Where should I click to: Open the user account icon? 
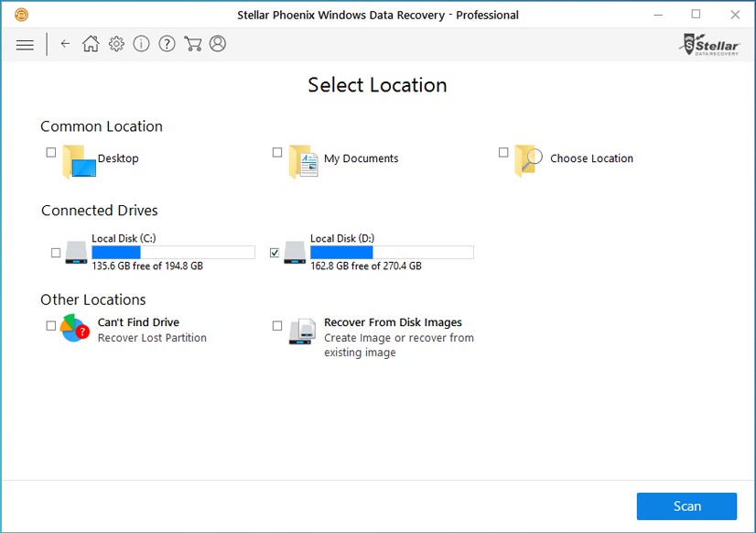tap(218, 44)
